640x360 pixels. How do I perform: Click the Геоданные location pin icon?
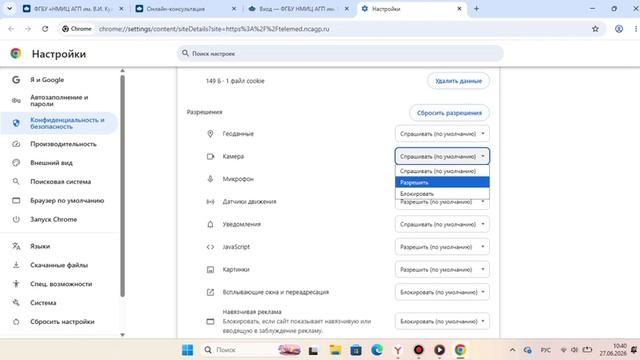tap(210, 133)
